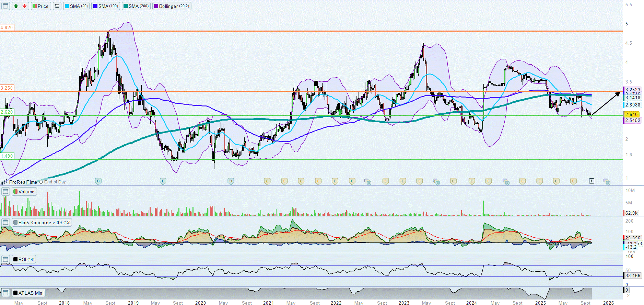This screenshot has width=644, height=305.
Task: Click the RSI panel window icon
Action: click(x=5, y=259)
